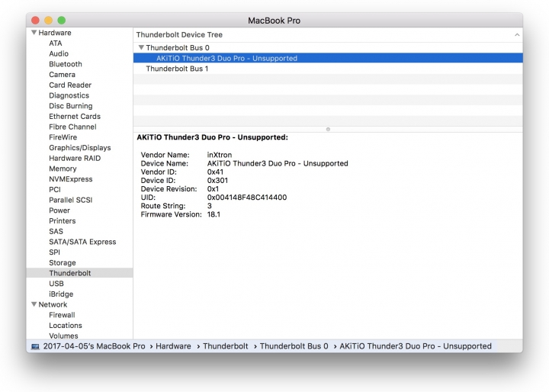This screenshot has height=392, width=549.
Task: Click the computer icon in path bar
Action: pos(35,346)
